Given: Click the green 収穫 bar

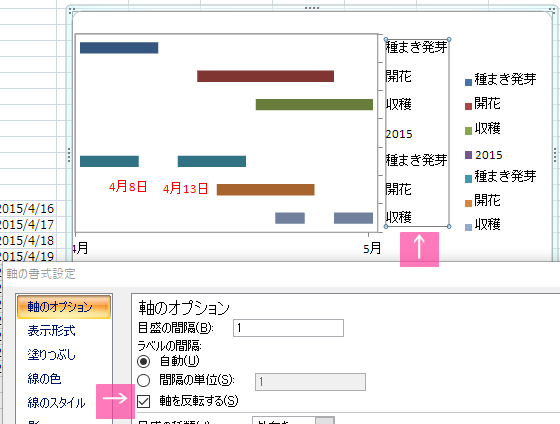Looking at the screenshot, I should 314,105.
